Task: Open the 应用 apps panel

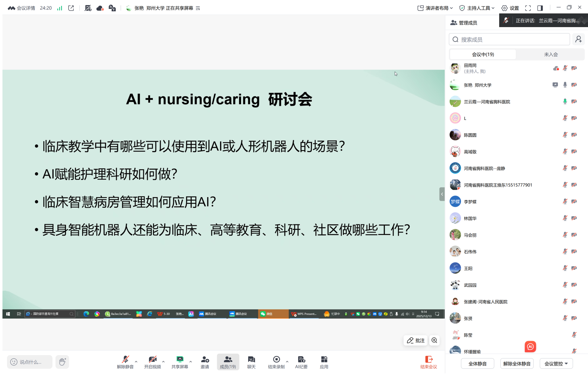Action: coord(324,362)
